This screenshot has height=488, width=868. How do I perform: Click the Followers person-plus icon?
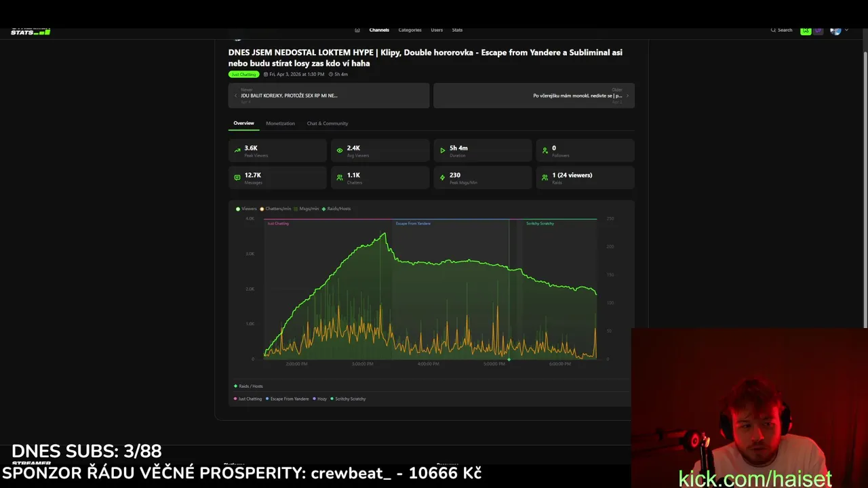[x=545, y=150]
